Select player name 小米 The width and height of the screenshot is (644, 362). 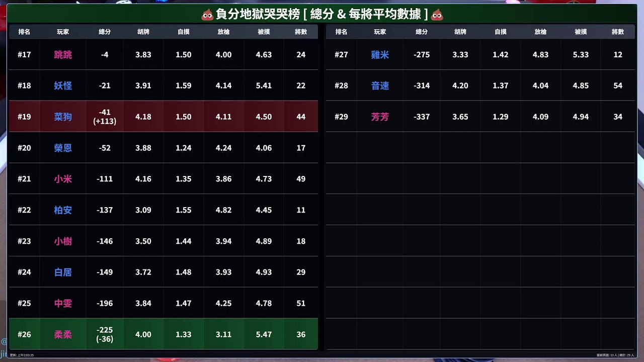[63, 179]
